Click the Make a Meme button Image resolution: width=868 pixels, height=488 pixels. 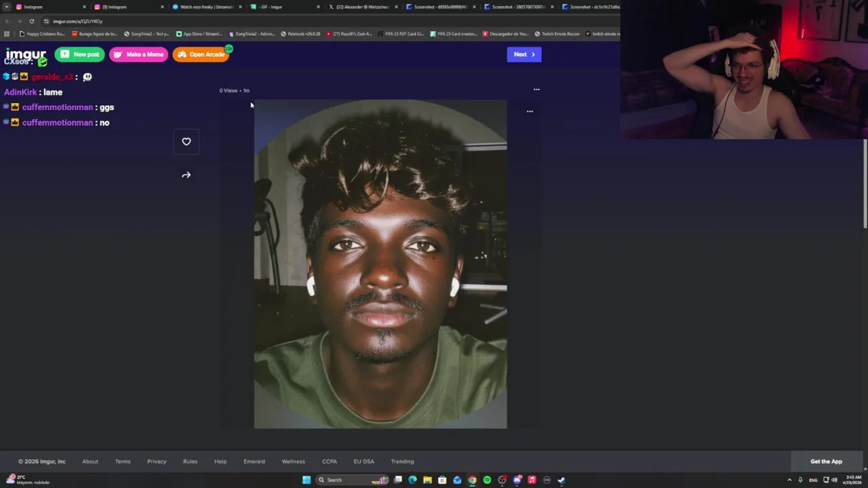138,54
